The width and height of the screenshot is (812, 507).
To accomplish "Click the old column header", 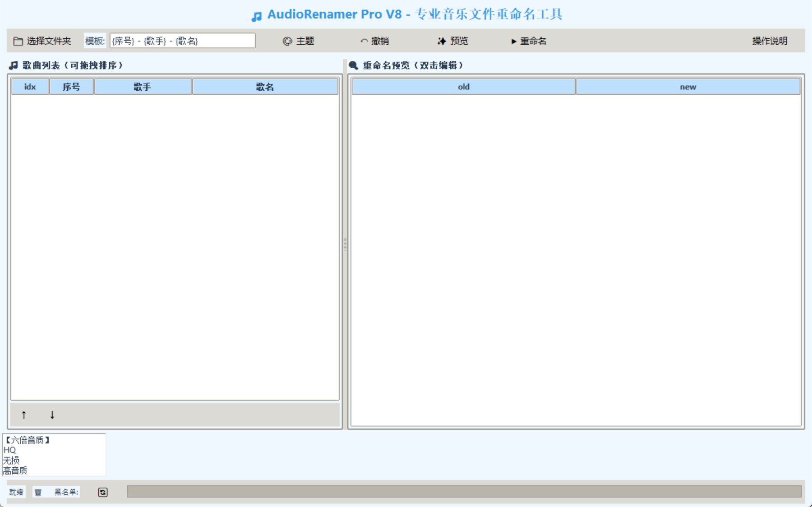I will click(x=464, y=86).
